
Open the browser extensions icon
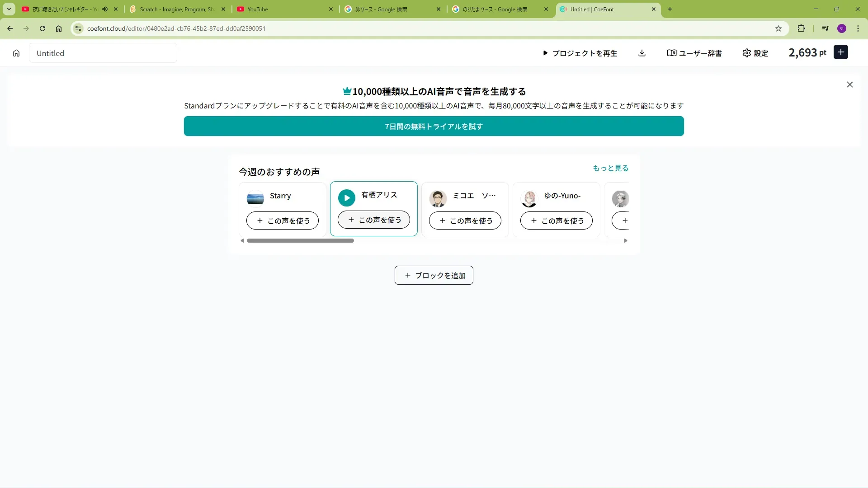(x=801, y=28)
